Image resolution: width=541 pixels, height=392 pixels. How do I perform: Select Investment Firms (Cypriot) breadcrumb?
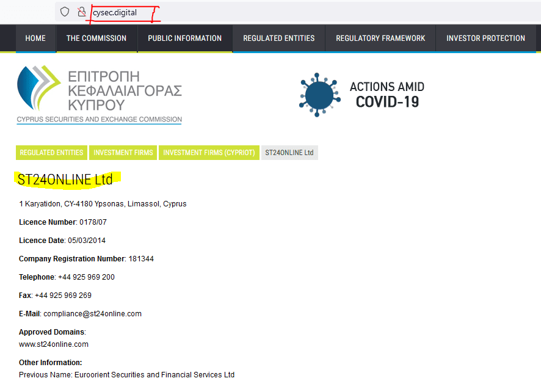209,153
